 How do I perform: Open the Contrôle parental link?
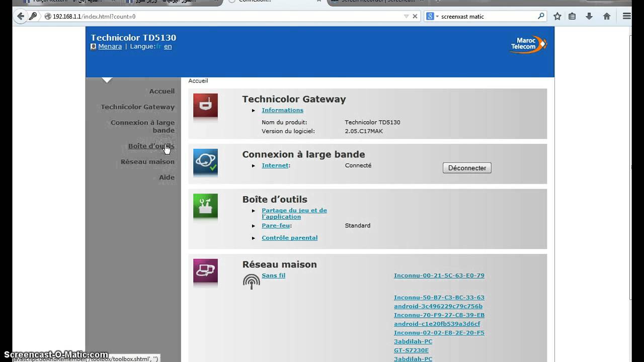[x=290, y=238]
